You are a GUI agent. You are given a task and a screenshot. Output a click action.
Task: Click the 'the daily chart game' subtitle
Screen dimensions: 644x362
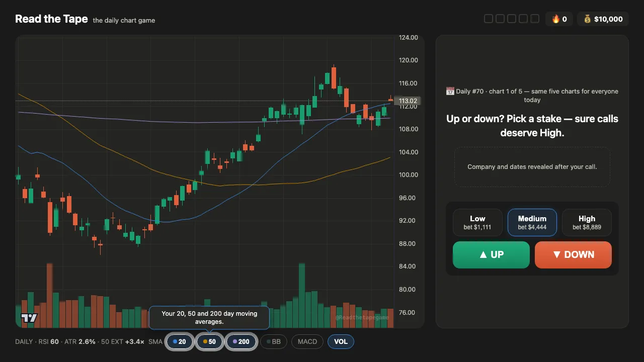click(124, 21)
